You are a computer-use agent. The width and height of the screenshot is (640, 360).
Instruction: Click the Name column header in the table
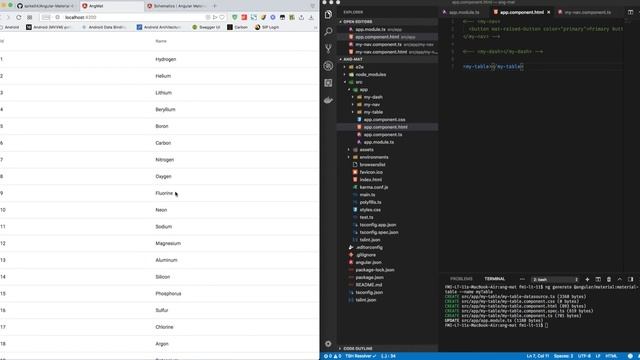tap(161, 41)
